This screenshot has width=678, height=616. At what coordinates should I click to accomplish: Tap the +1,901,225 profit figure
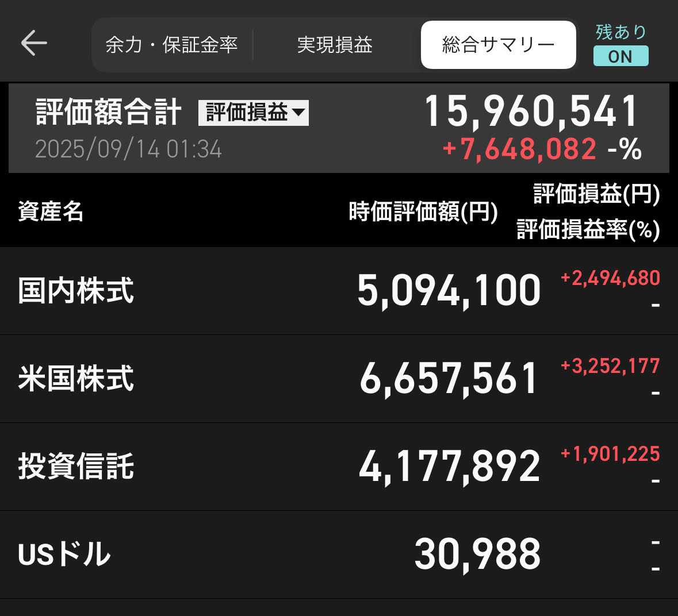click(x=610, y=455)
